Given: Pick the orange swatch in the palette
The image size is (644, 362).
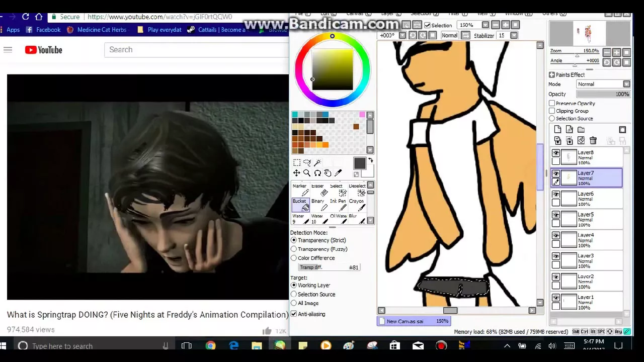Looking at the screenshot, I should (x=326, y=145).
